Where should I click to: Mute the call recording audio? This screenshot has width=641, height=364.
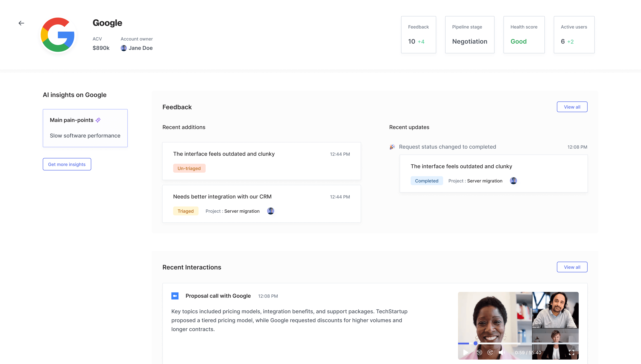[502, 352]
